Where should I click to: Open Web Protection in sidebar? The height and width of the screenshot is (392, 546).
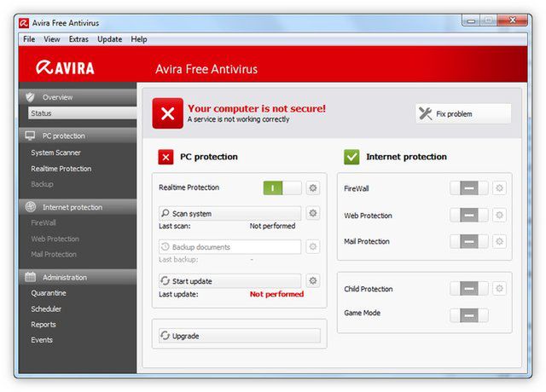click(55, 239)
